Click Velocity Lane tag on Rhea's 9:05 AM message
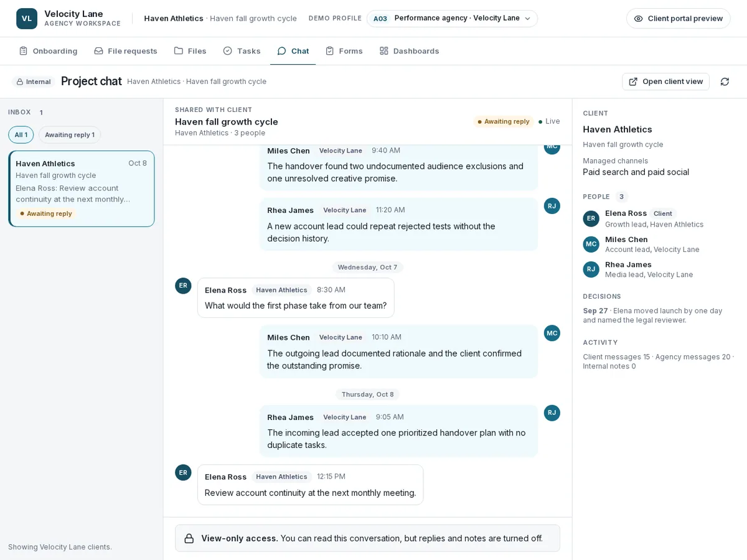The width and height of the screenshot is (747, 560). [x=344, y=418]
